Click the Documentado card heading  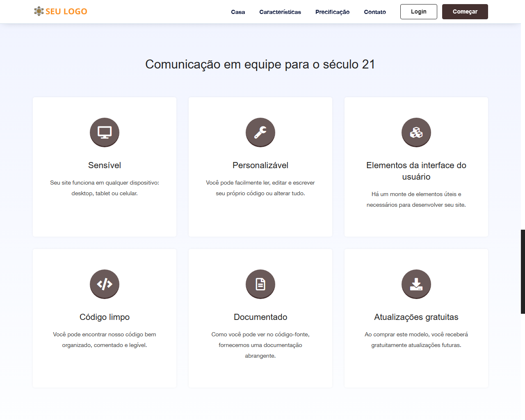click(260, 317)
